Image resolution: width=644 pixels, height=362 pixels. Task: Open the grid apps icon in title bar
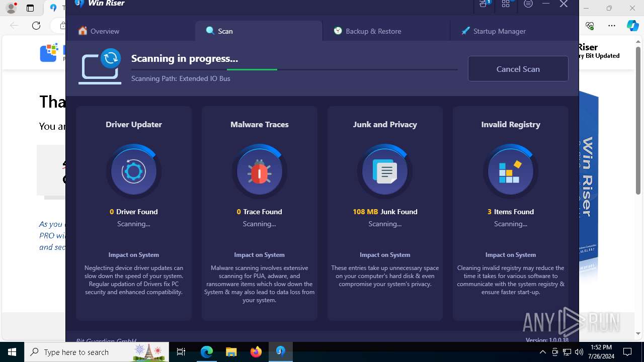[x=506, y=4]
